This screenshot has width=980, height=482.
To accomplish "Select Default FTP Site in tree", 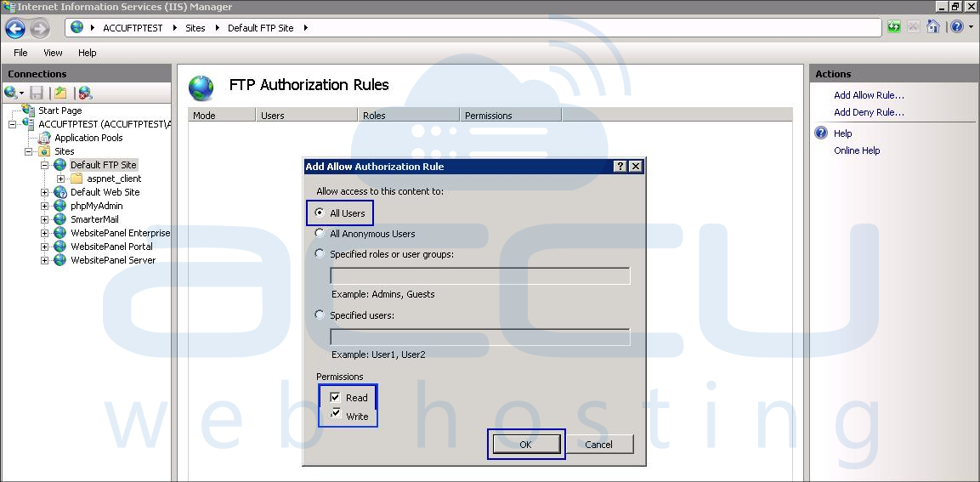I will (103, 165).
